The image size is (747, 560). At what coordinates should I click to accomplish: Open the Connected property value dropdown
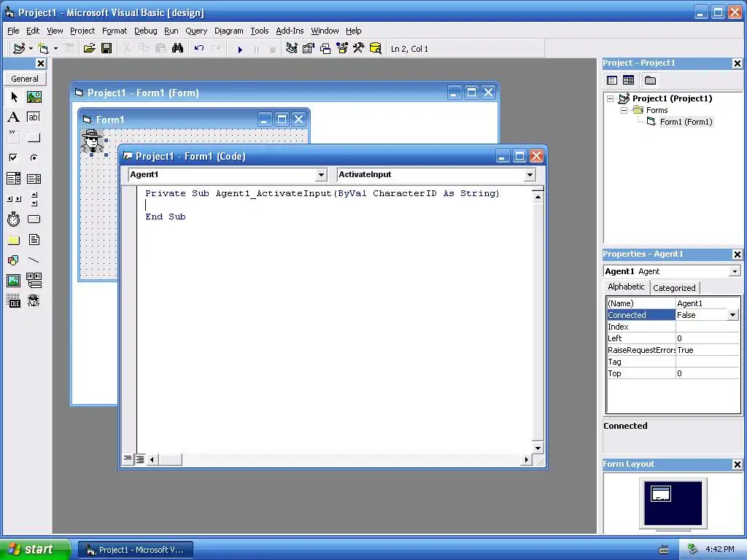click(732, 315)
